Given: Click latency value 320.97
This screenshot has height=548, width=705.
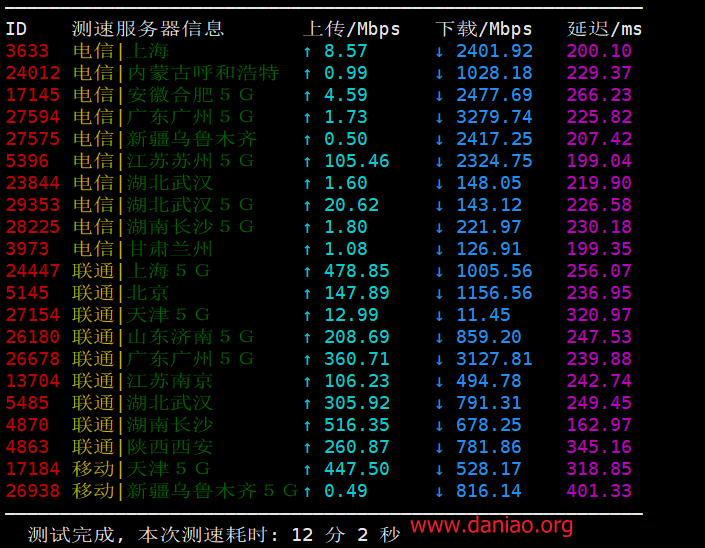Looking at the screenshot, I should (599, 315).
